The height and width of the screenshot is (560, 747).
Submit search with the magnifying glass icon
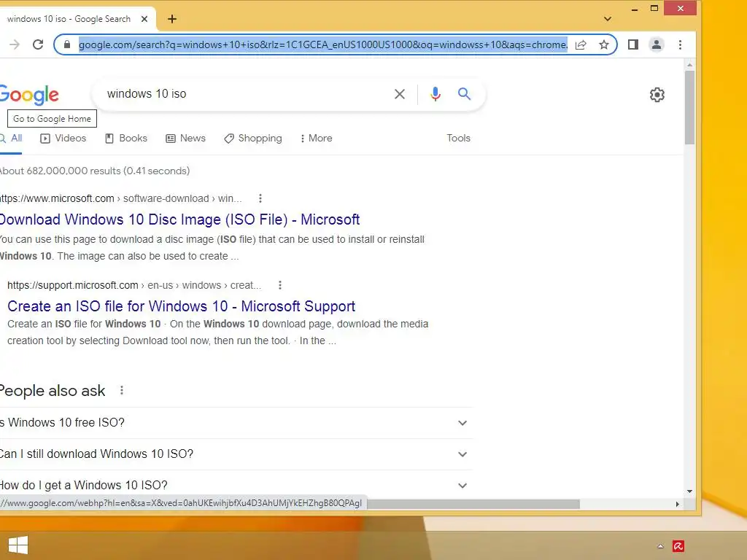point(464,94)
